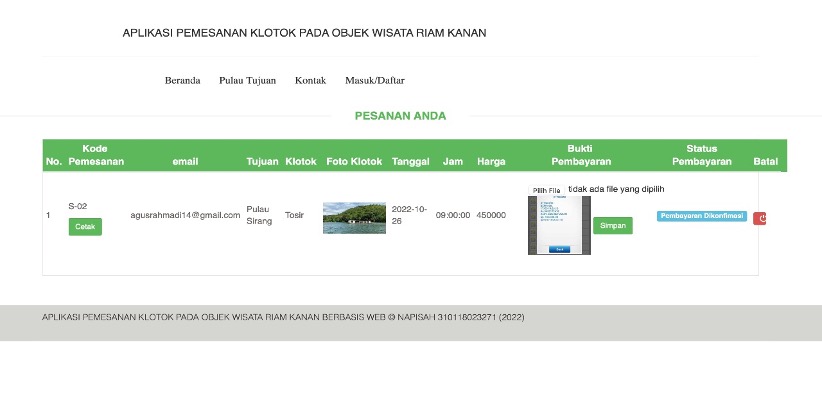Image resolution: width=822 pixels, height=394 pixels.
Task: Click the PESANAN ANDA section heading
Action: (401, 116)
